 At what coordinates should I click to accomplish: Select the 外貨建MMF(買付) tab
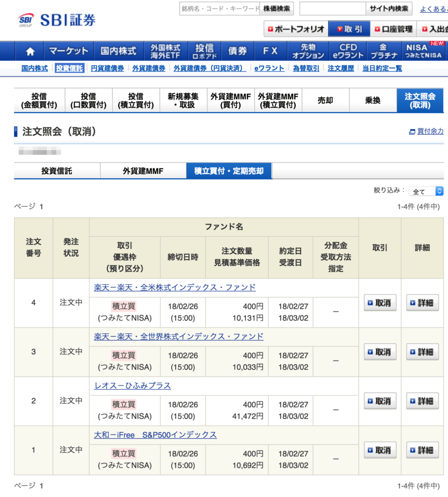(231, 100)
